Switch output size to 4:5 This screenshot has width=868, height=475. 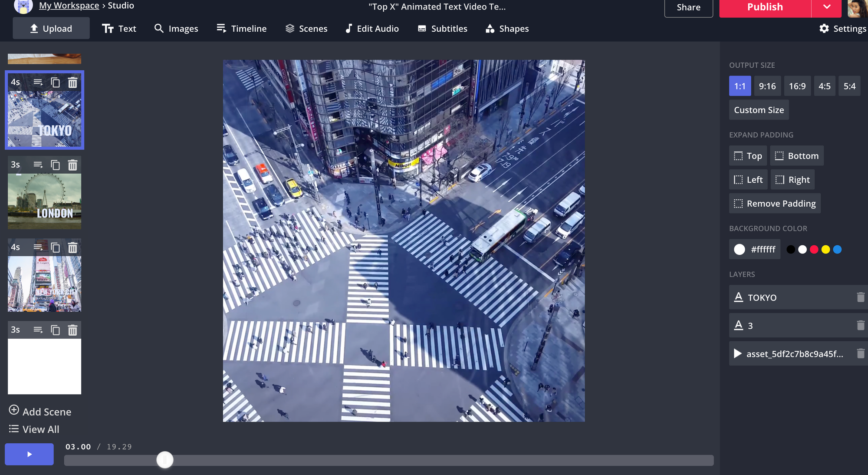pyautogui.click(x=824, y=86)
